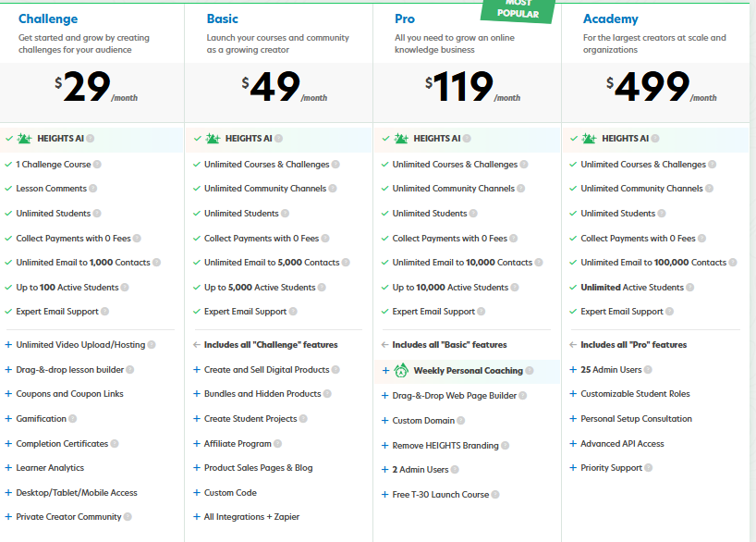Click the green Most Popular badge
The height and width of the screenshot is (542, 756).
(517, 10)
